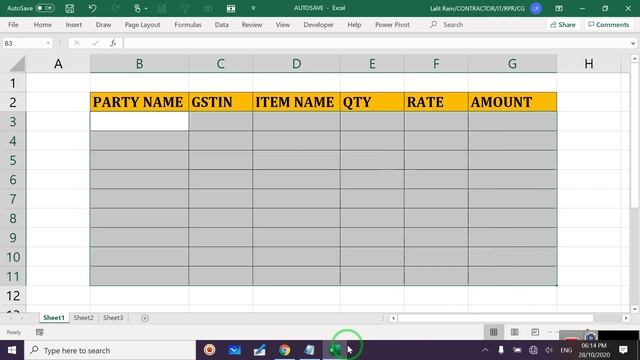The height and width of the screenshot is (360, 640).
Task: Click horizontal scrollbar left arrow
Action: coord(393,318)
